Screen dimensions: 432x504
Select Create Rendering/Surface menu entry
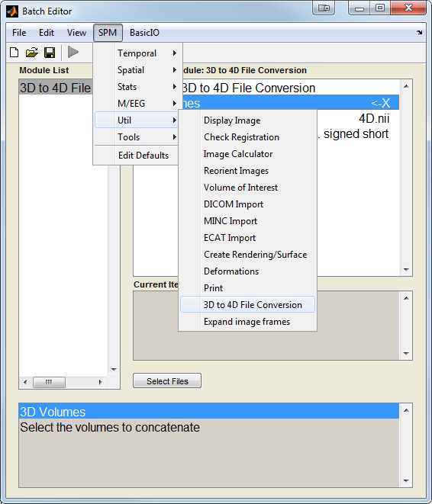(x=248, y=254)
